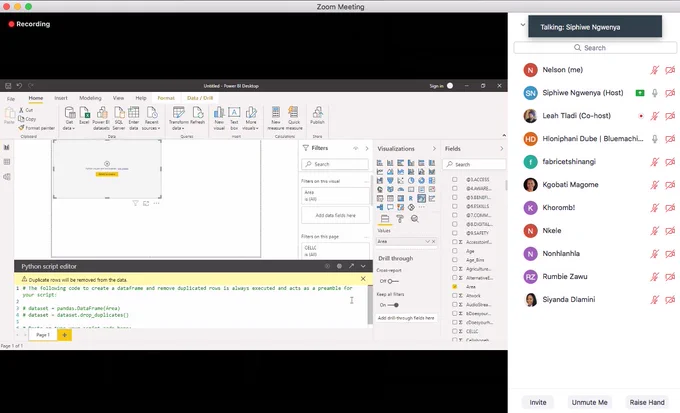This screenshot has width=680, height=413.
Task: Check the Age field checkbox
Action: 454,251
